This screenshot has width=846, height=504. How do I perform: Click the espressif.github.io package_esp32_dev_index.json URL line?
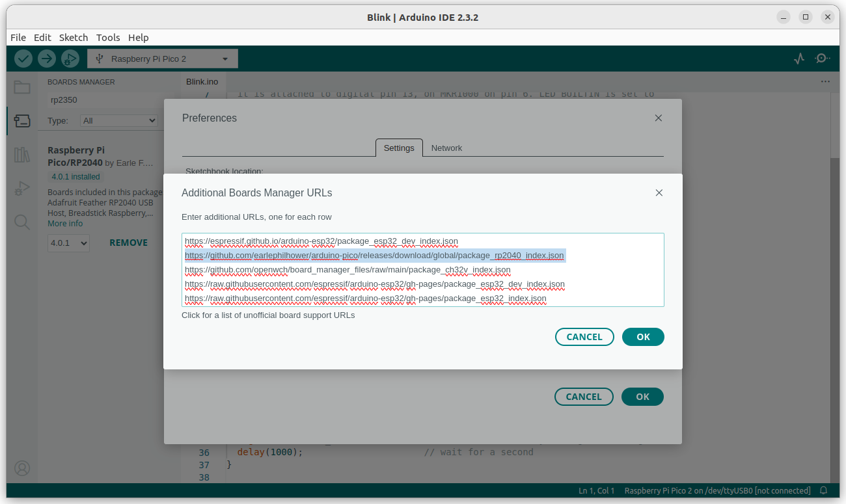[321, 241]
